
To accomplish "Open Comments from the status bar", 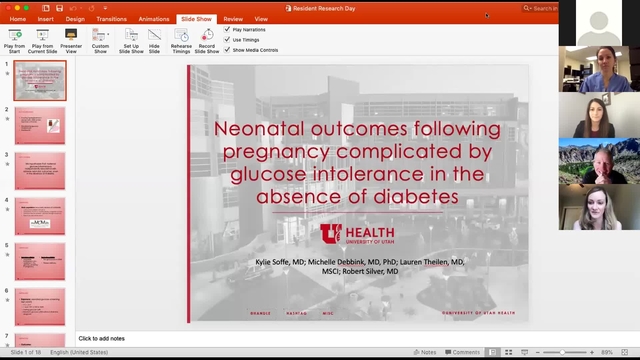I will (462, 352).
